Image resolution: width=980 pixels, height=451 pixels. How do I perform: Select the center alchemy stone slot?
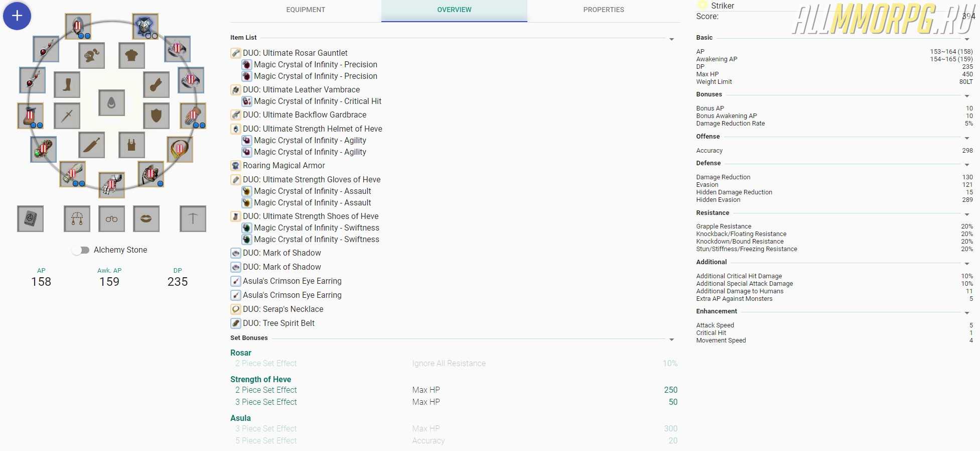111,103
